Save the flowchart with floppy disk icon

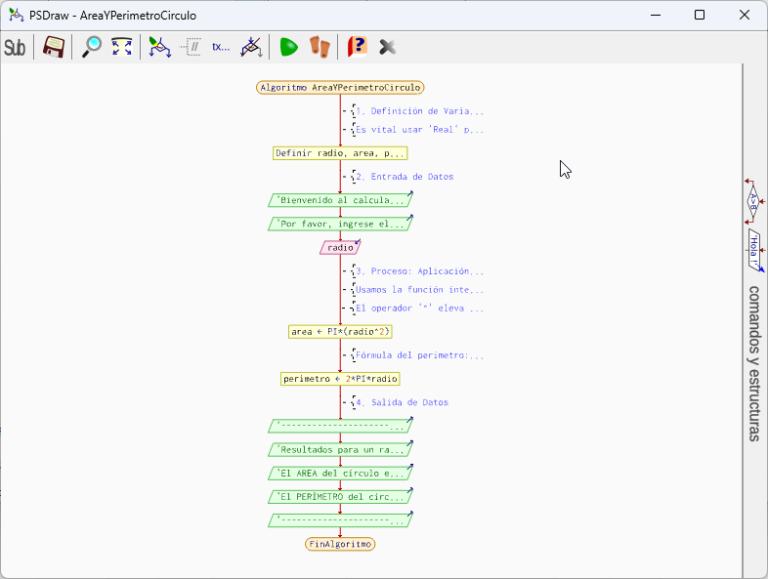tap(54, 47)
